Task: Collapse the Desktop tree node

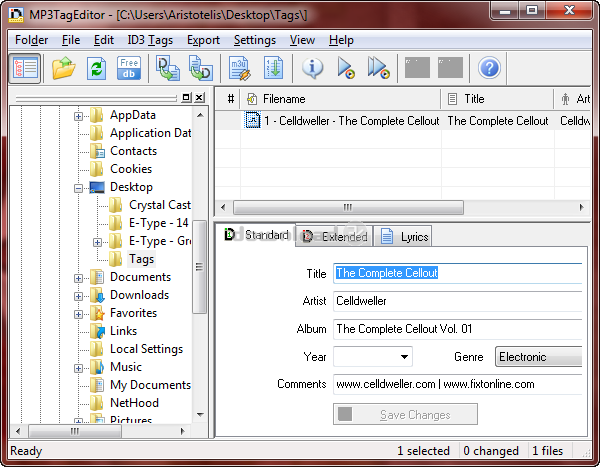Action: 78,188
